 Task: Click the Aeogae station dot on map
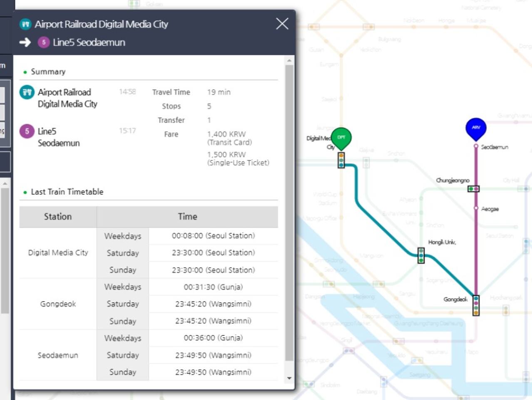click(476, 208)
